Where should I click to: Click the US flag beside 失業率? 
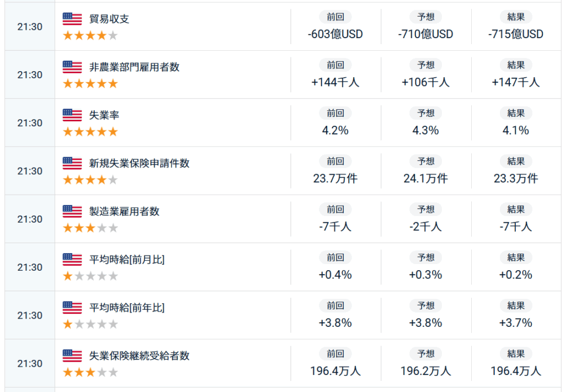(72, 115)
